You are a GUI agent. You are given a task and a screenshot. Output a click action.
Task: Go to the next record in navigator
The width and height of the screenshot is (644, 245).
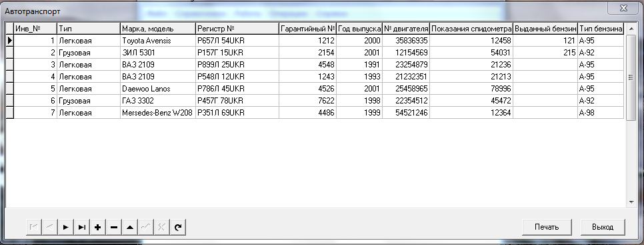pyautogui.click(x=66, y=227)
